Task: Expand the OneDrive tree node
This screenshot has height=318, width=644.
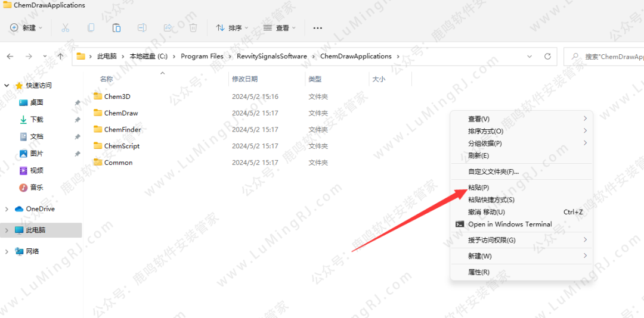Action: coord(7,209)
